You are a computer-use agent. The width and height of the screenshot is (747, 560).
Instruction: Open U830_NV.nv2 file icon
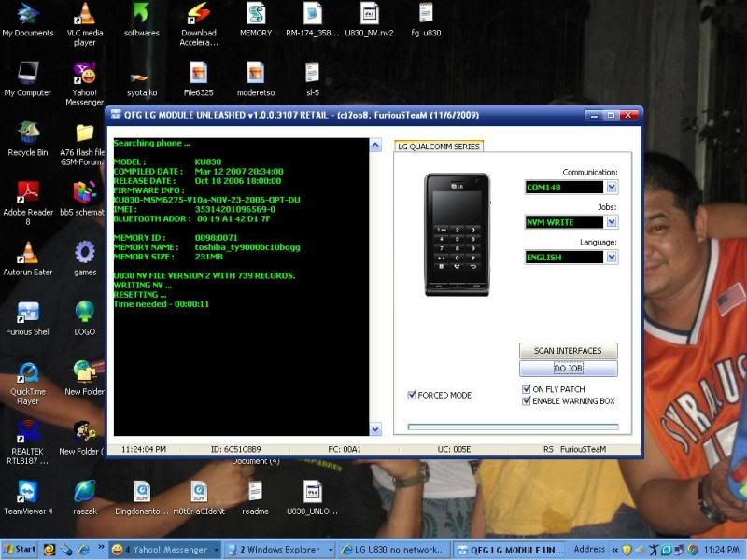[x=369, y=20]
